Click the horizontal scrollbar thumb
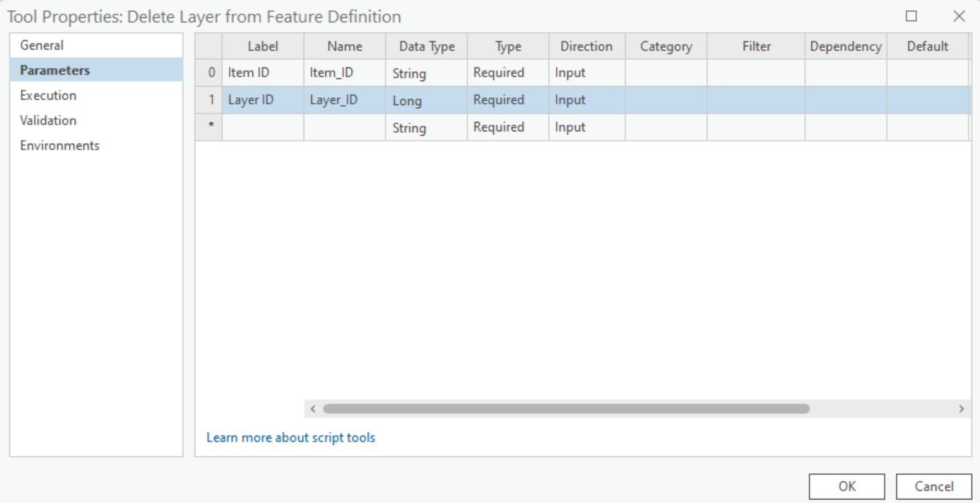The width and height of the screenshot is (980, 503). [x=565, y=409]
